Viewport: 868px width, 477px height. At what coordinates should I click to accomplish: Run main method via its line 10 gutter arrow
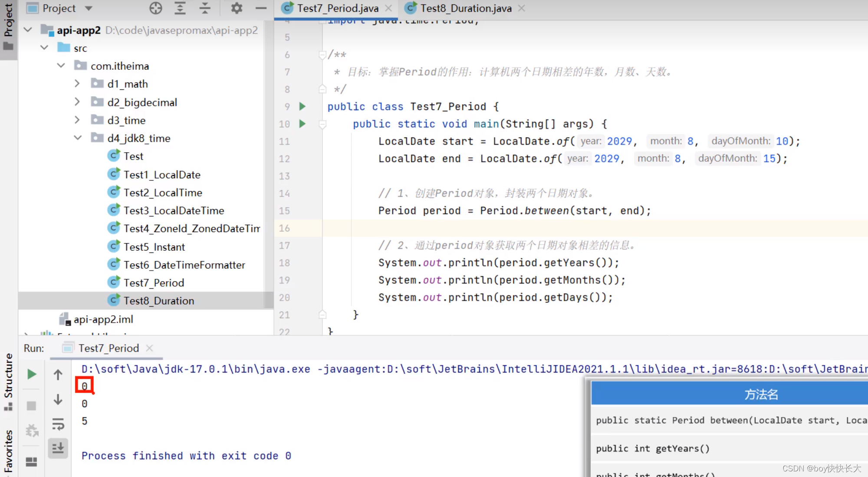pos(302,124)
